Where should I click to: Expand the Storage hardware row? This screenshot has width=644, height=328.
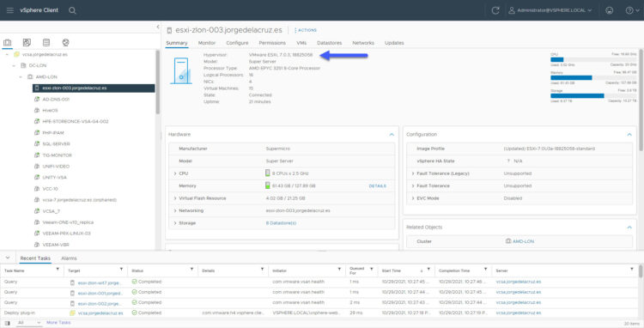tap(175, 223)
